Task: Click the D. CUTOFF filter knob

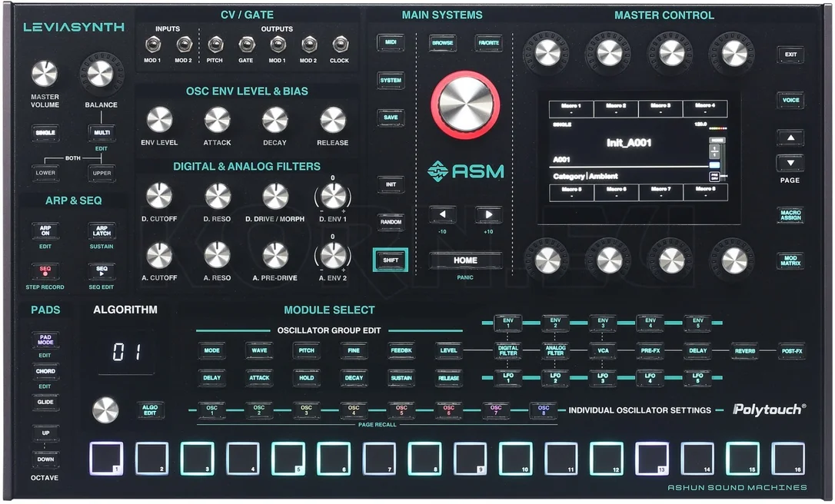Action: pyautogui.click(x=159, y=196)
